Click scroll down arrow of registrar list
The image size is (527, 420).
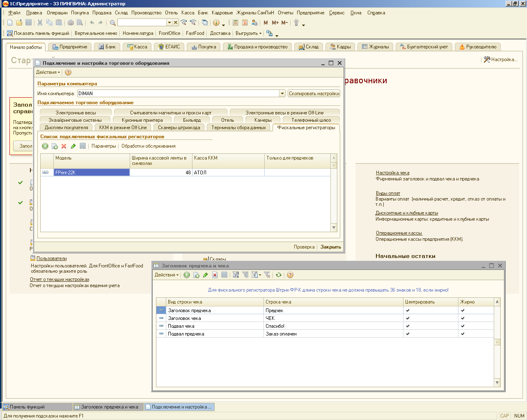click(334, 228)
